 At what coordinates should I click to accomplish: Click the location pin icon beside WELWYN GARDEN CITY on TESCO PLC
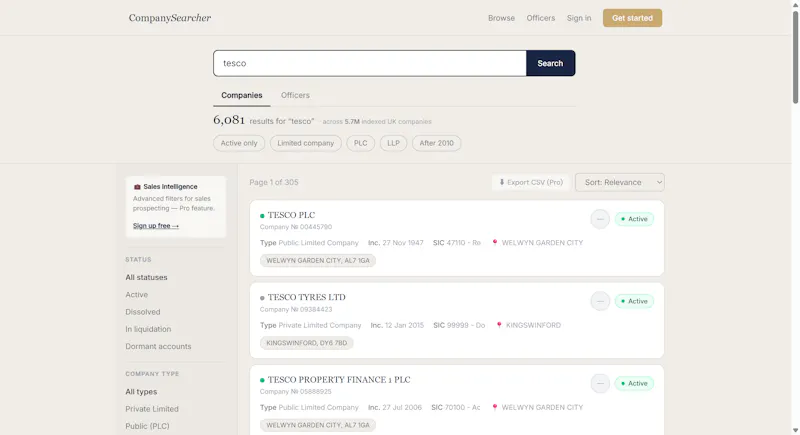(494, 243)
